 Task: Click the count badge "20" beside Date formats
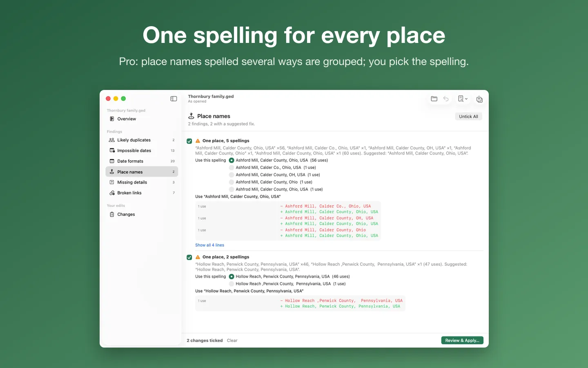click(x=173, y=162)
